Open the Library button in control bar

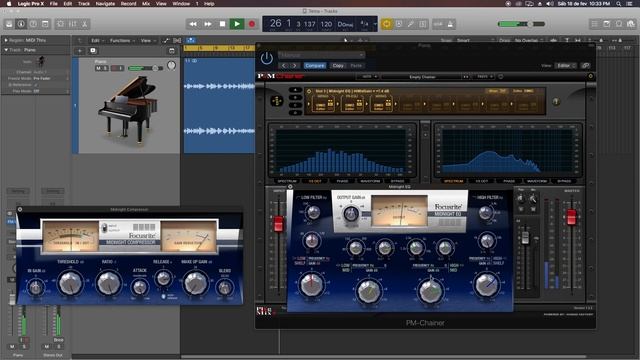(x=9, y=24)
